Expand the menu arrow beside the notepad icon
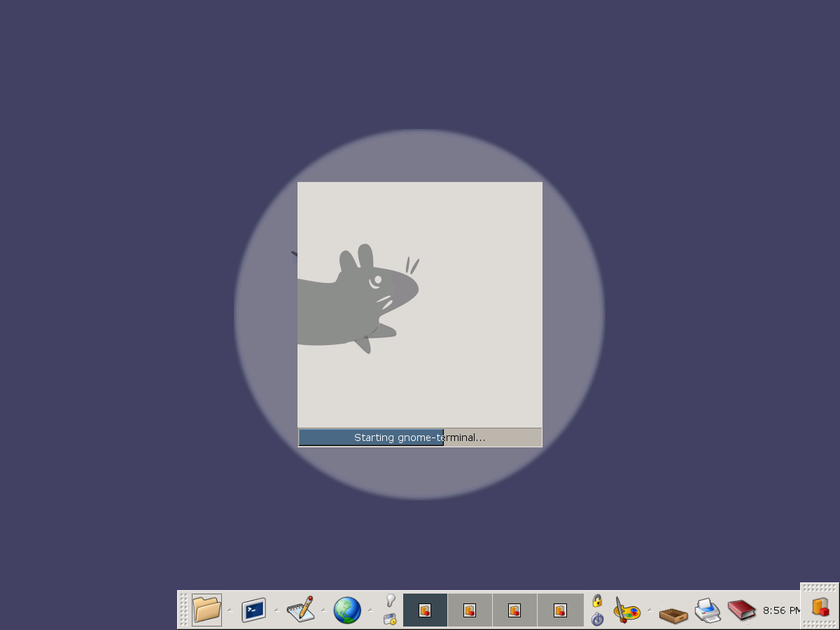 (x=323, y=610)
